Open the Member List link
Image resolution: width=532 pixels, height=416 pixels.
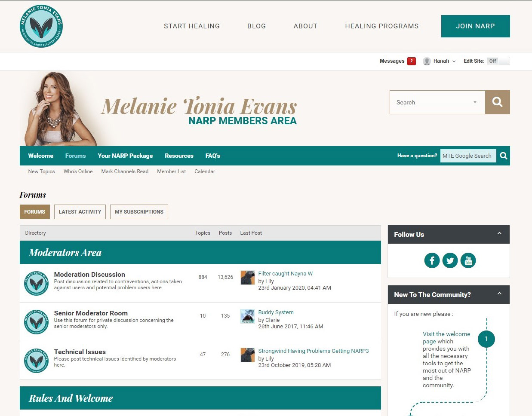[x=172, y=171]
